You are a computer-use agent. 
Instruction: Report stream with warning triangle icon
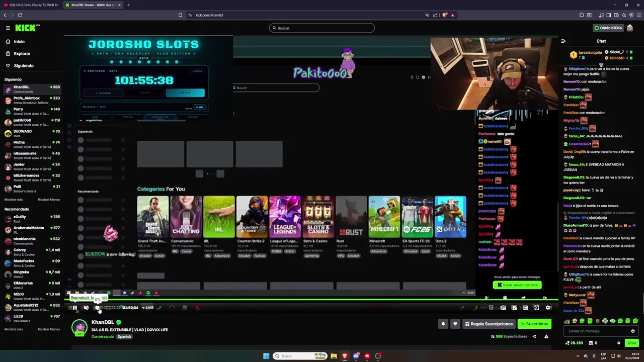[x=546, y=336]
